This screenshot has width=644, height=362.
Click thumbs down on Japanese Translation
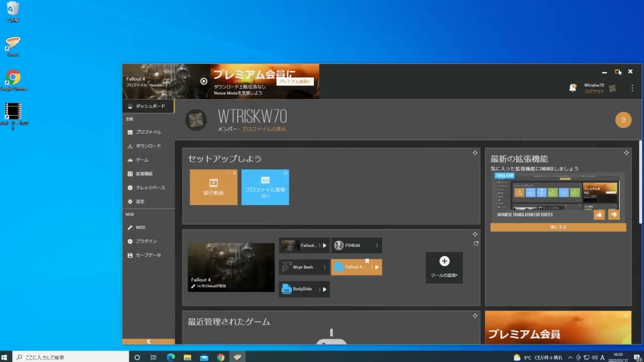click(614, 214)
